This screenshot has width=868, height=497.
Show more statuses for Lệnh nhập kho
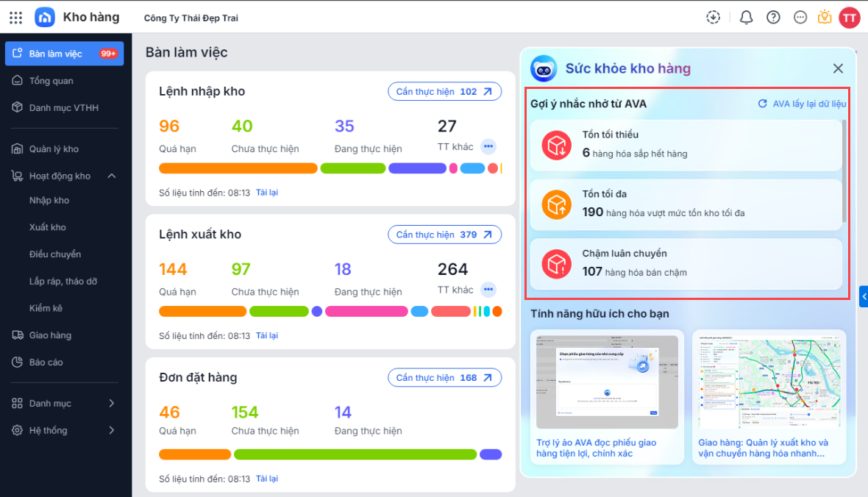(x=488, y=146)
